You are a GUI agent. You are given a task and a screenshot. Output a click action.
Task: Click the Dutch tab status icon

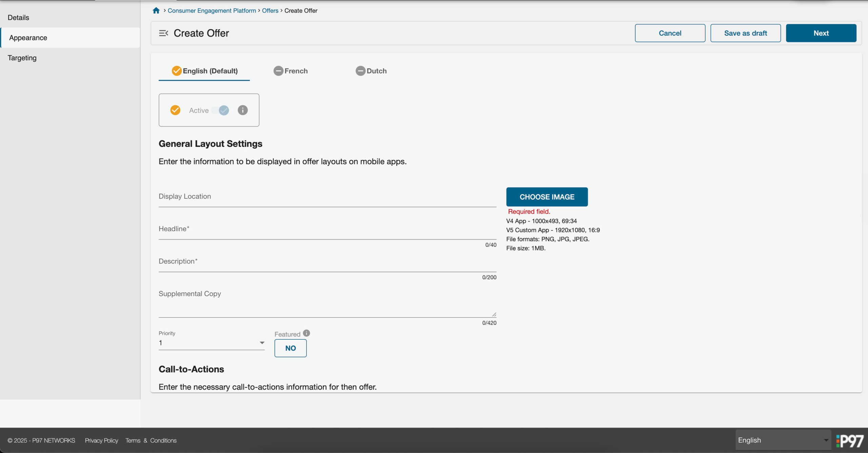(x=360, y=71)
